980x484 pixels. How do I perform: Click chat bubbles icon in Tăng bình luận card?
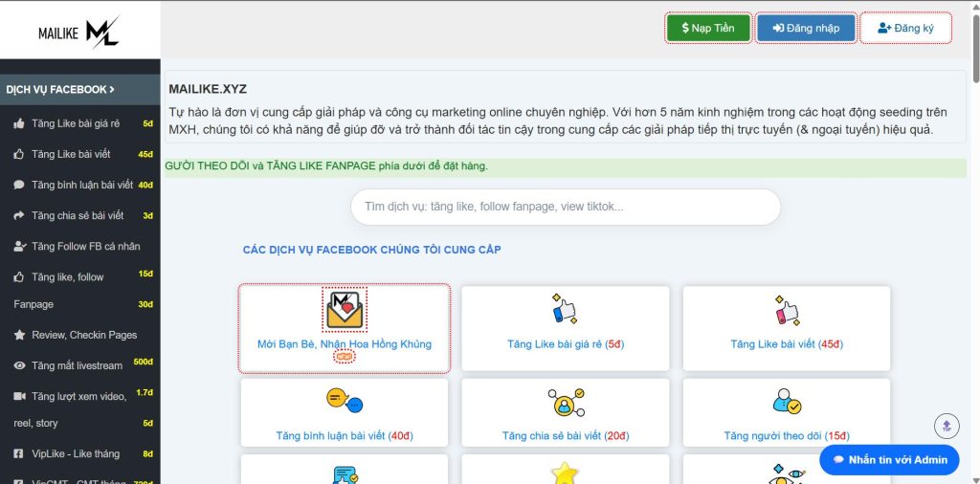coord(345,402)
